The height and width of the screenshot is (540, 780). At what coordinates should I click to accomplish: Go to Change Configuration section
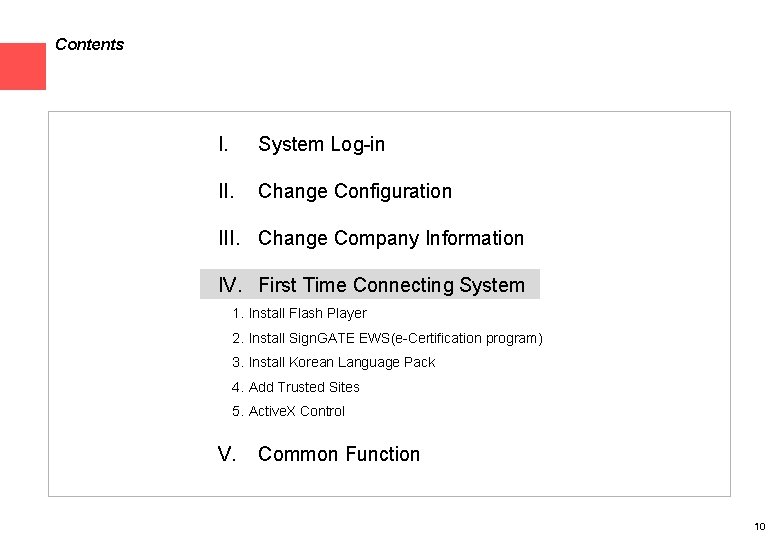tap(354, 191)
